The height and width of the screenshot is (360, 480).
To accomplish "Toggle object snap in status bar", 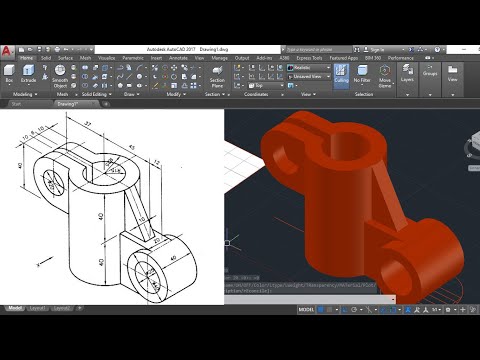I will [x=393, y=310].
